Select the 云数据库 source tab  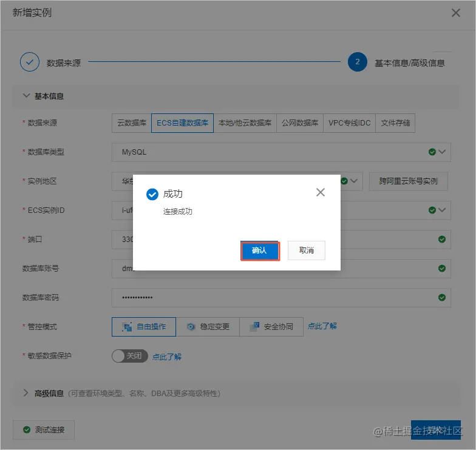click(x=132, y=123)
